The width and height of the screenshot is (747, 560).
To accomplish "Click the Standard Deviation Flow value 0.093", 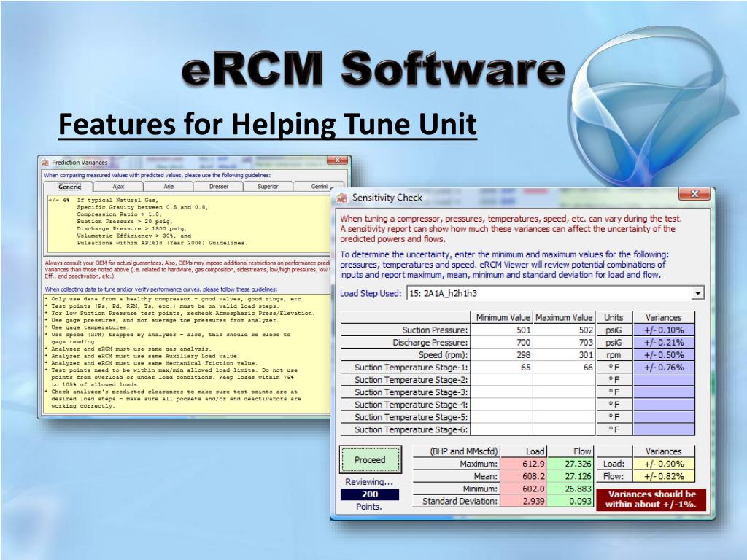I will 570,501.
